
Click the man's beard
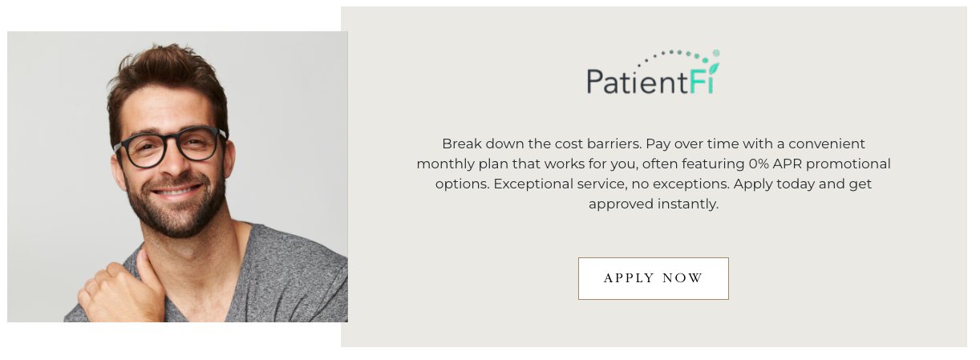[176, 210]
